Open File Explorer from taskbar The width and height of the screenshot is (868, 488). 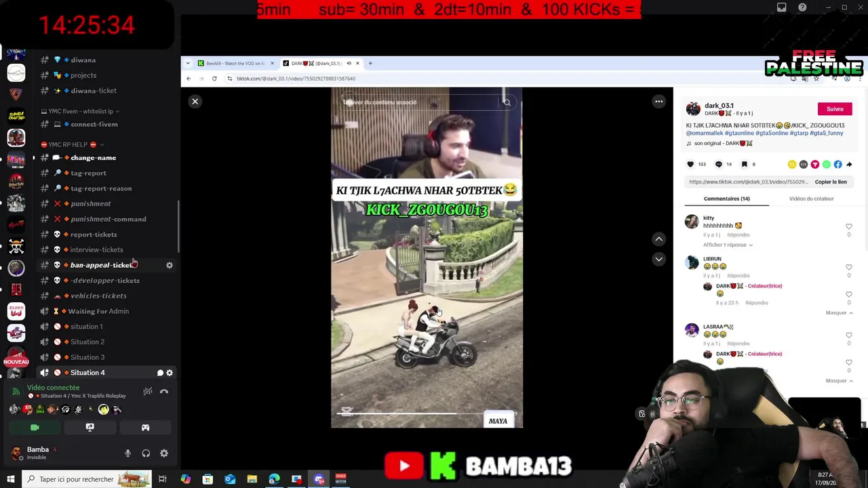click(252, 479)
